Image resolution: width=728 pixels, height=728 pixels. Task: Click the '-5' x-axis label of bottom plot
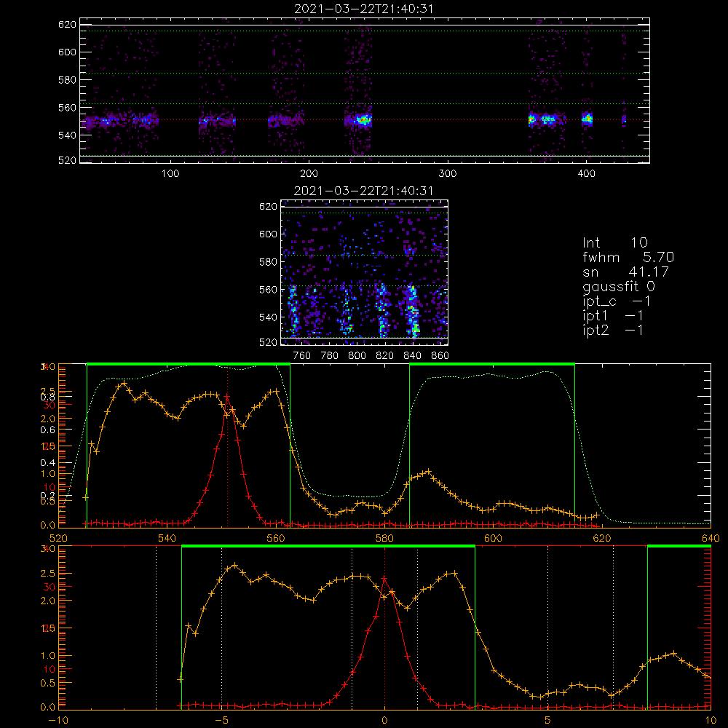(221, 721)
